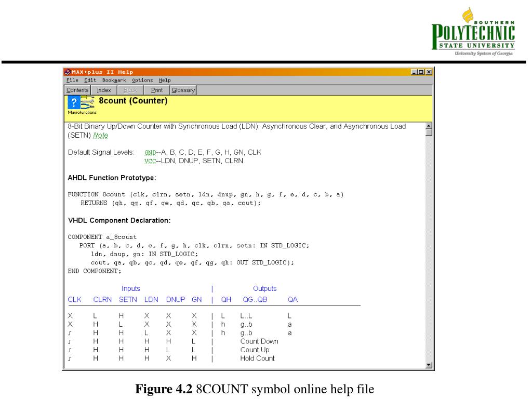532x399 pixels.
Task: Click the CLK column header
Action: tap(74, 300)
